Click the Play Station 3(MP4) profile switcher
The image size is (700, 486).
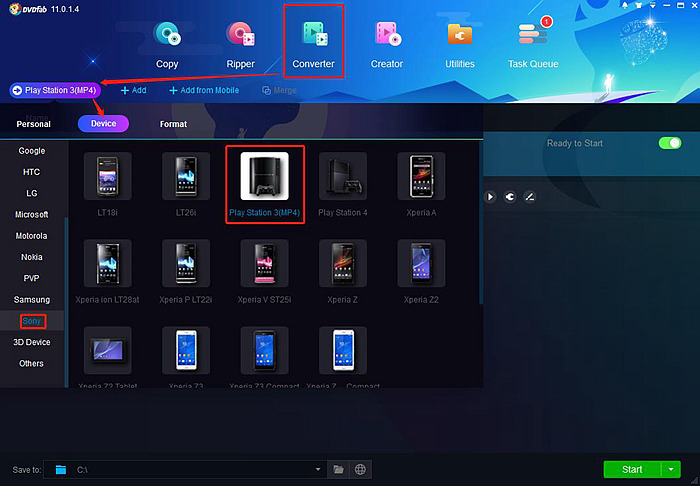pos(55,90)
